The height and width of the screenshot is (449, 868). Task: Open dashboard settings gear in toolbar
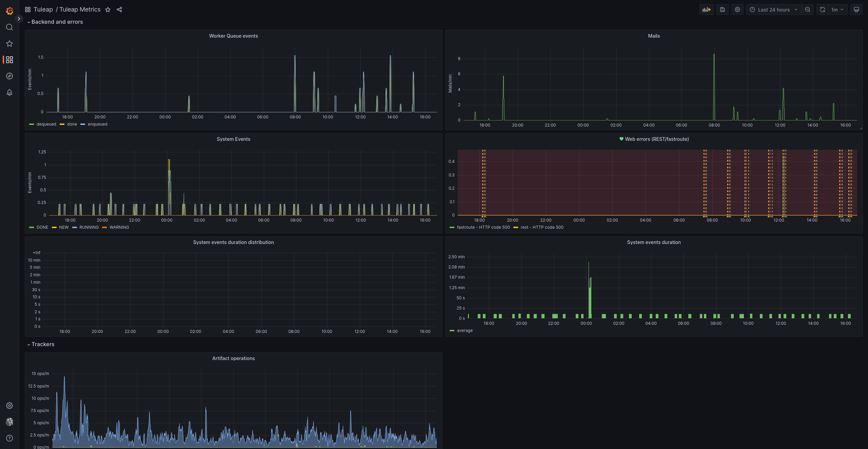(737, 10)
